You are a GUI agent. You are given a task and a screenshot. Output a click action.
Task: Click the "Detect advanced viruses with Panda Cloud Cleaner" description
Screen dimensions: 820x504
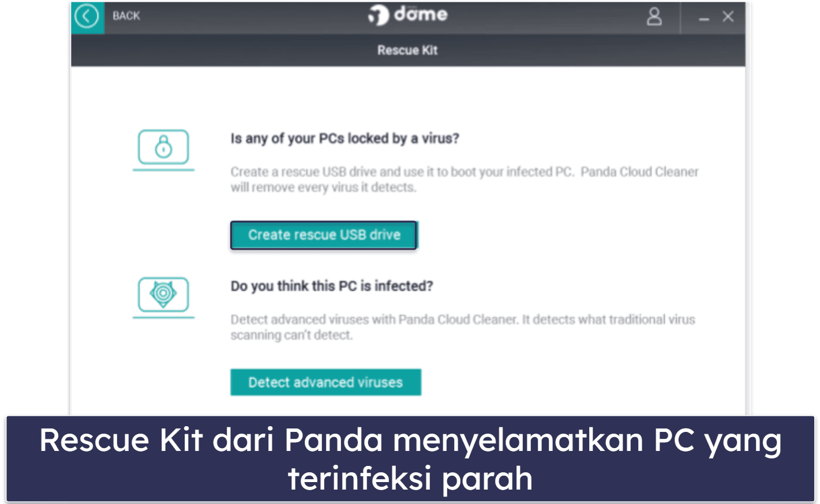[x=463, y=327]
